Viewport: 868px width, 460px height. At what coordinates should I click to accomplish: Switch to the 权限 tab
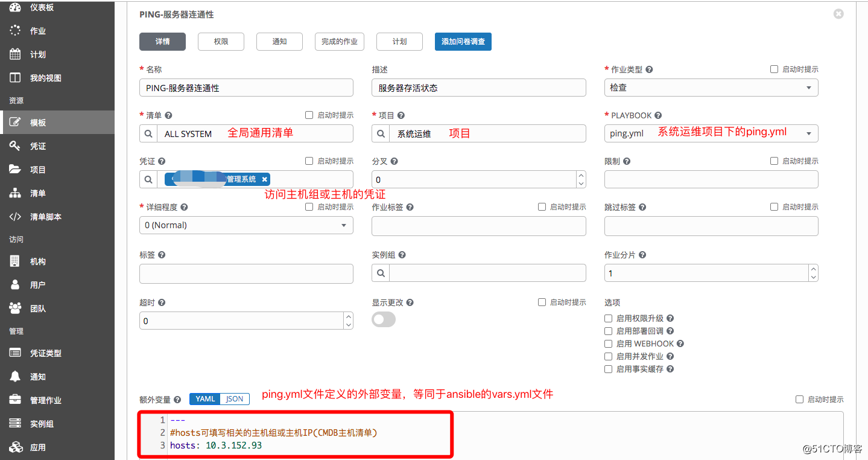221,42
